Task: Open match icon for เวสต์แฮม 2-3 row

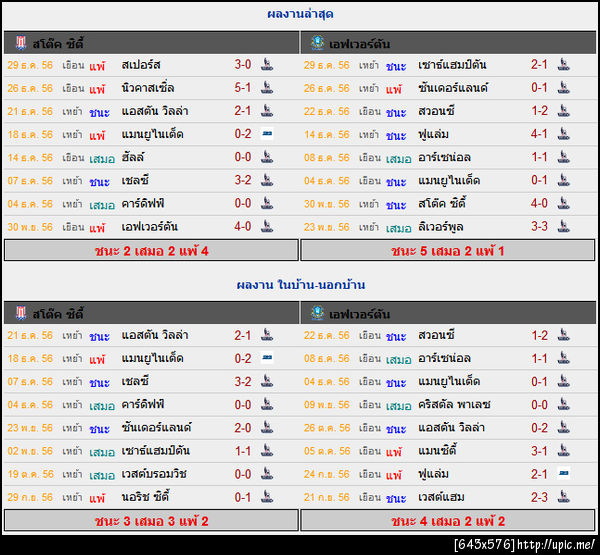Action: 563,497
